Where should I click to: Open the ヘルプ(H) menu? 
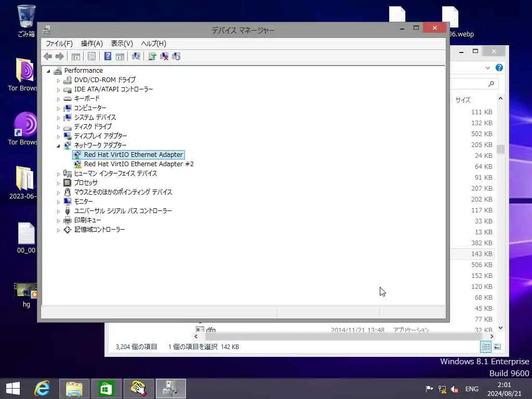pyautogui.click(x=153, y=44)
